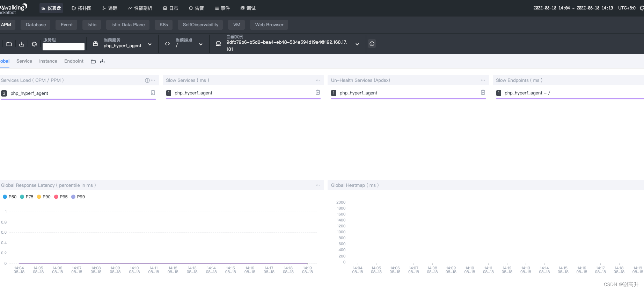
Task: Copy php_hyperf_agent name in Slow Services
Action: pos(318,92)
